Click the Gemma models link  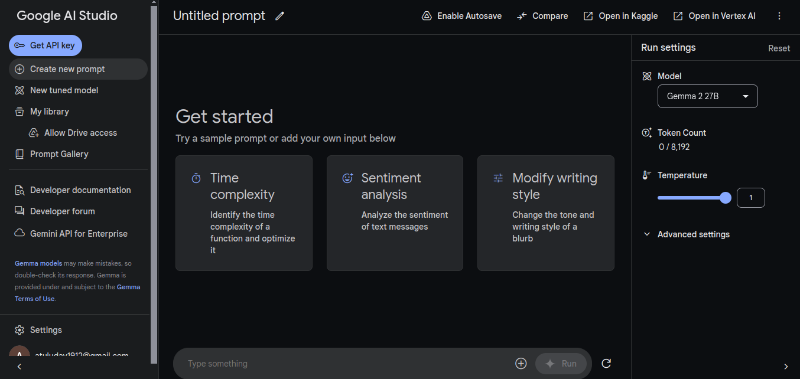(38, 264)
